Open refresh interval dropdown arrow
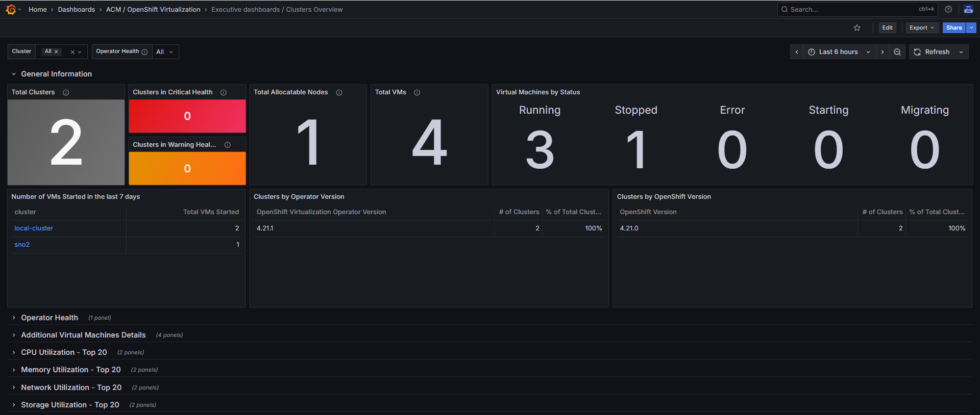Screen dimensions: 980x415 click(x=961, y=52)
